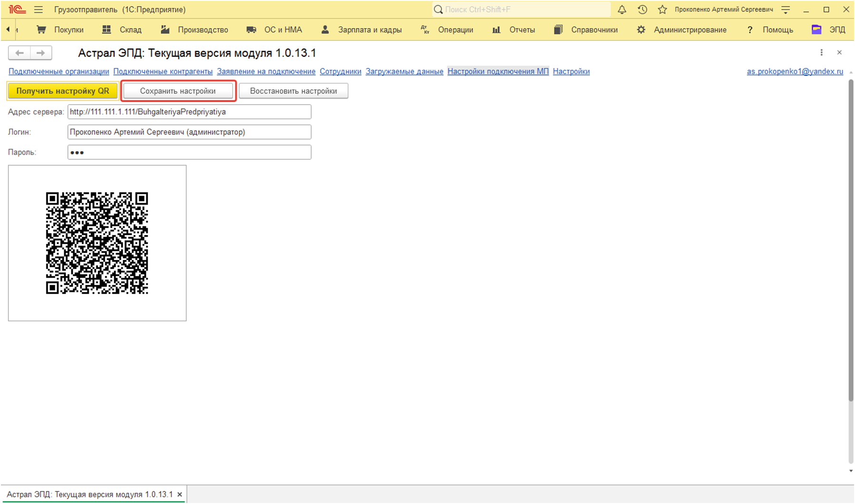
Task: Open Сотрудники link
Action: [340, 71]
